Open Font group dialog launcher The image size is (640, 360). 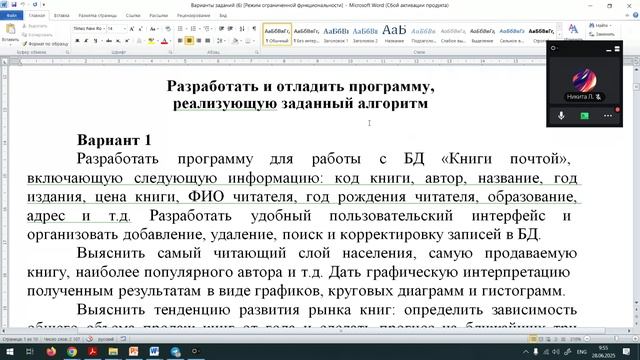point(170,52)
